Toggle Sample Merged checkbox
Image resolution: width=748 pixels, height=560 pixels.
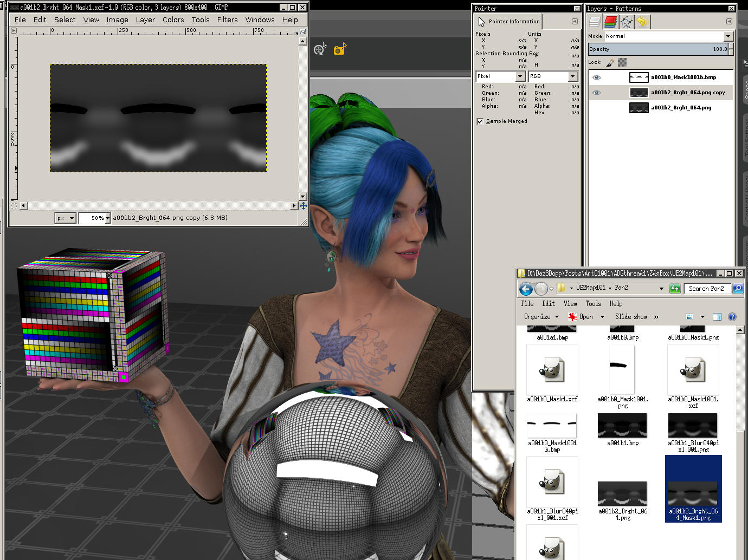(x=480, y=121)
